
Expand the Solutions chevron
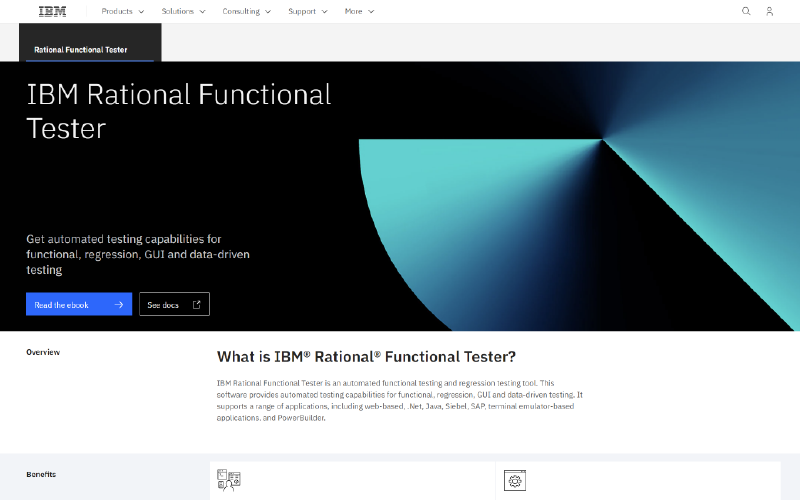[203, 12]
